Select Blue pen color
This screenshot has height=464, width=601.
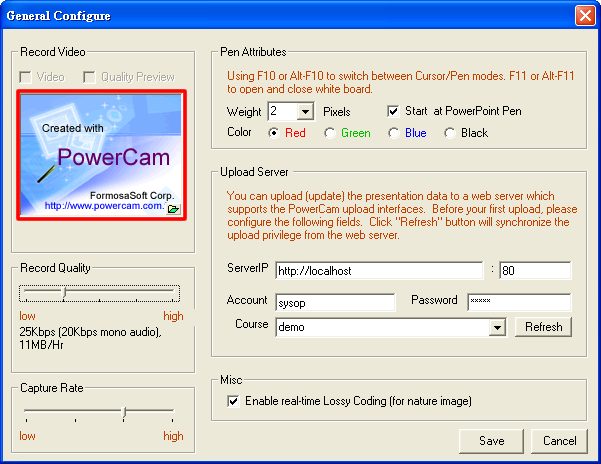[x=394, y=133]
